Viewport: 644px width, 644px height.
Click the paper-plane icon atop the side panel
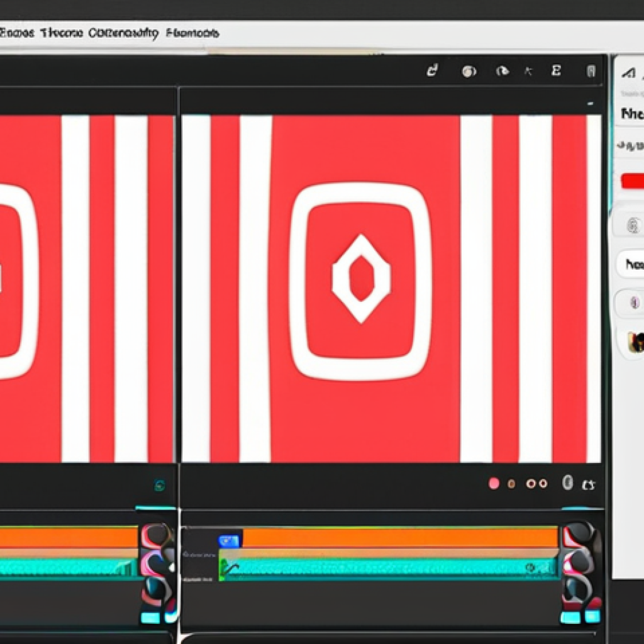coord(628,74)
